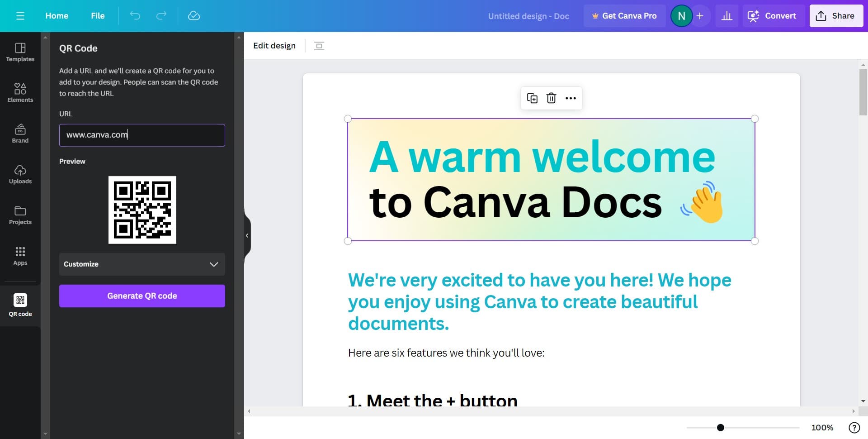The image size is (868, 439).
Task: Click Generate QR code
Action: coord(142,296)
